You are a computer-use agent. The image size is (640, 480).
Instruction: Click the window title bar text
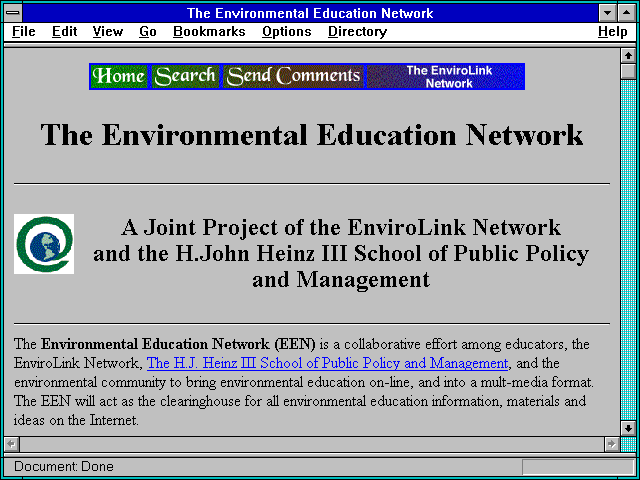tap(310, 13)
